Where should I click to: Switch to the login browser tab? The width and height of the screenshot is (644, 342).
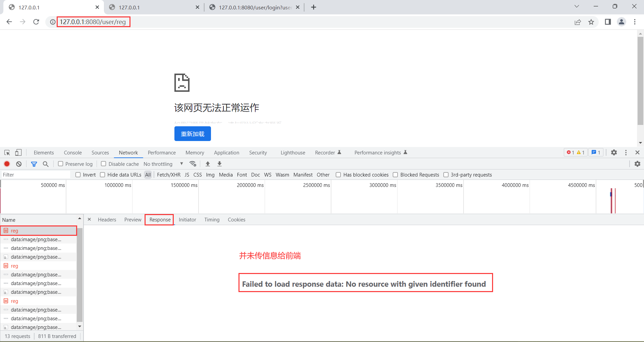tap(254, 7)
